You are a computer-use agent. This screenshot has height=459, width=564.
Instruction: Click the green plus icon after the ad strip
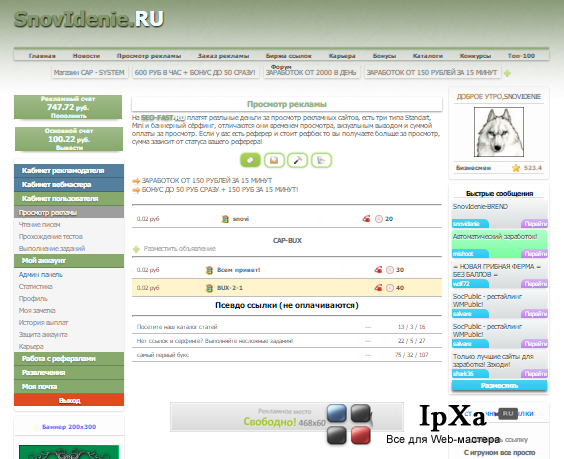point(507,73)
